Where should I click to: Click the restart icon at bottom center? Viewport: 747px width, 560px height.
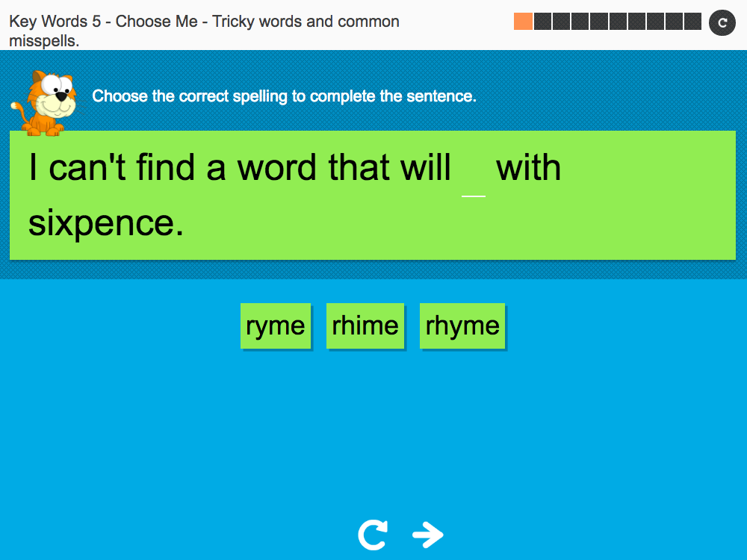coord(373,533)
